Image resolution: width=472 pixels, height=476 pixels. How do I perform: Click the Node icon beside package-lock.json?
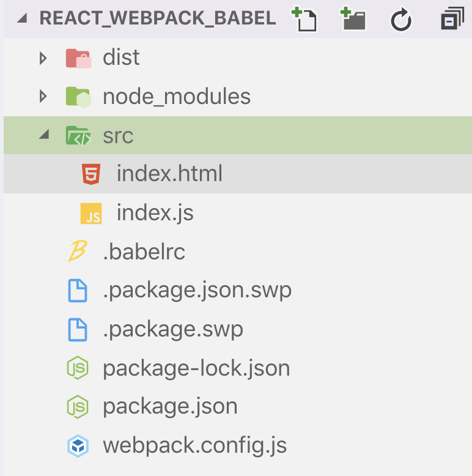coord(78,368)
